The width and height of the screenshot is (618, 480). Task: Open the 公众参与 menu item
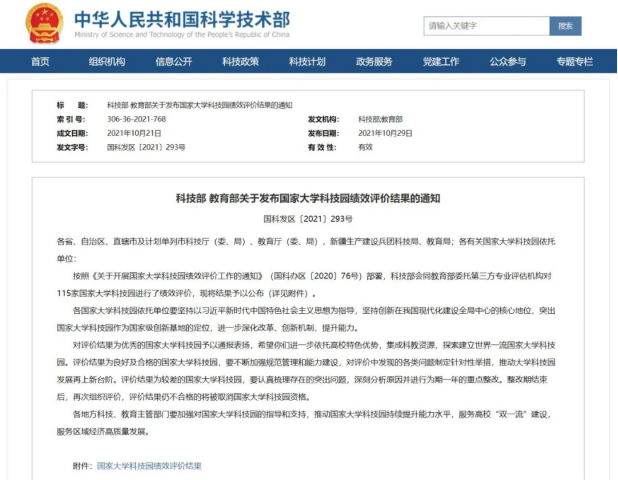(x=508, y=62)
